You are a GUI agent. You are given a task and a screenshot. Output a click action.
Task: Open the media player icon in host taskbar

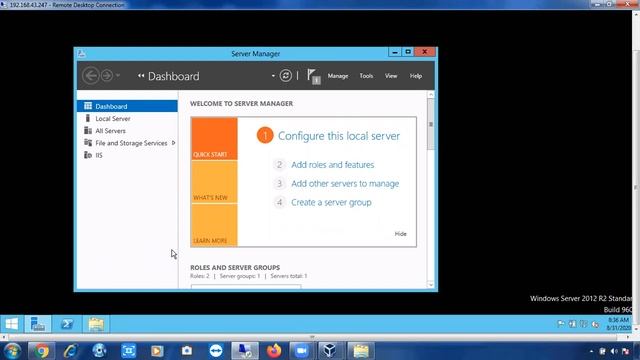pos(158,351)
